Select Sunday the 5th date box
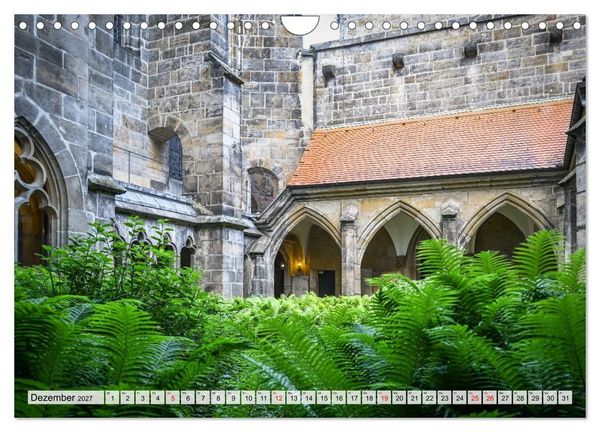 click(173, 398)
